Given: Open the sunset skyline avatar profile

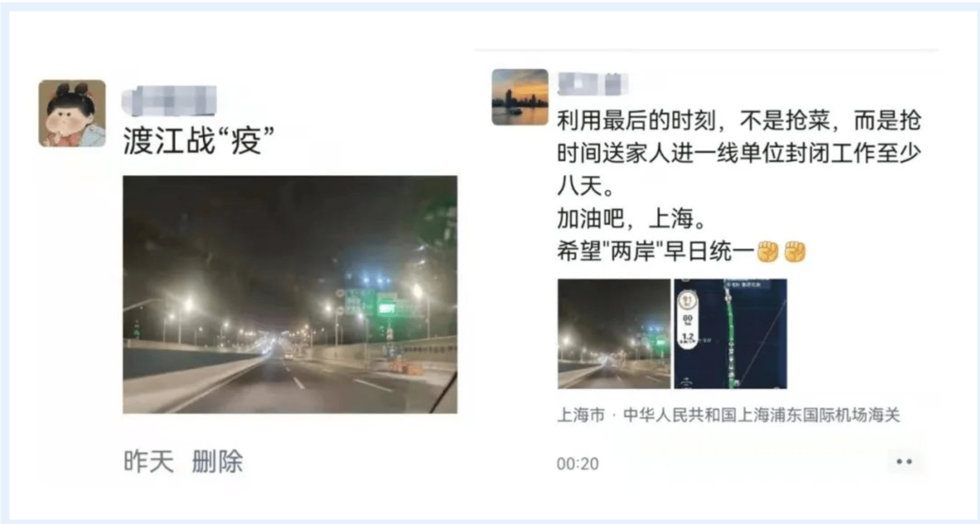Looking at the screenshot, I should click(519, 97).
